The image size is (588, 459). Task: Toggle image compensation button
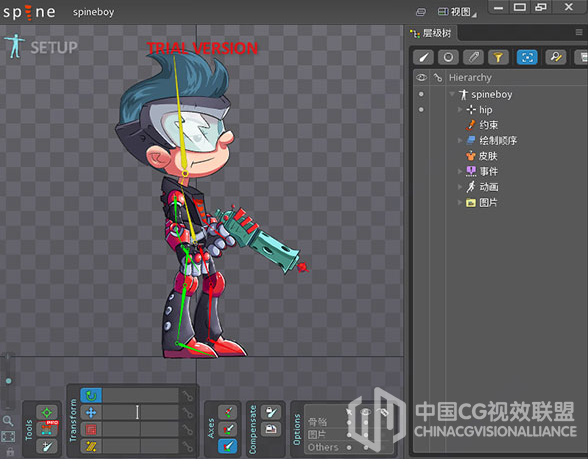pyautogui.click(x=271, y=429)
